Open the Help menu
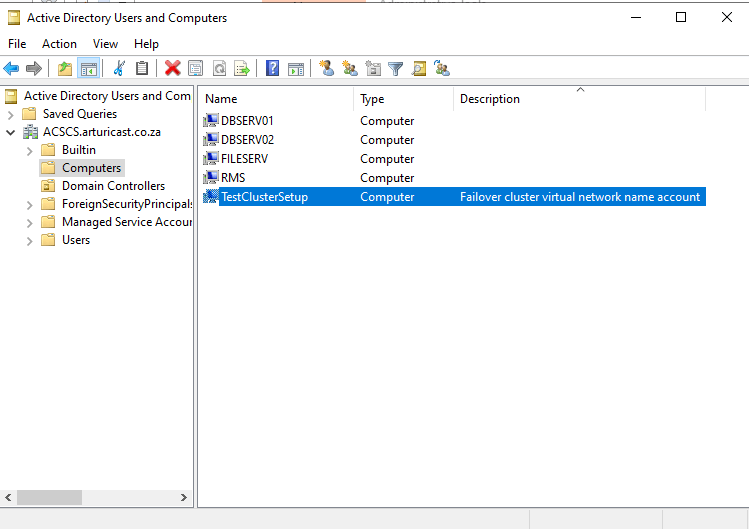 (146, 44)
